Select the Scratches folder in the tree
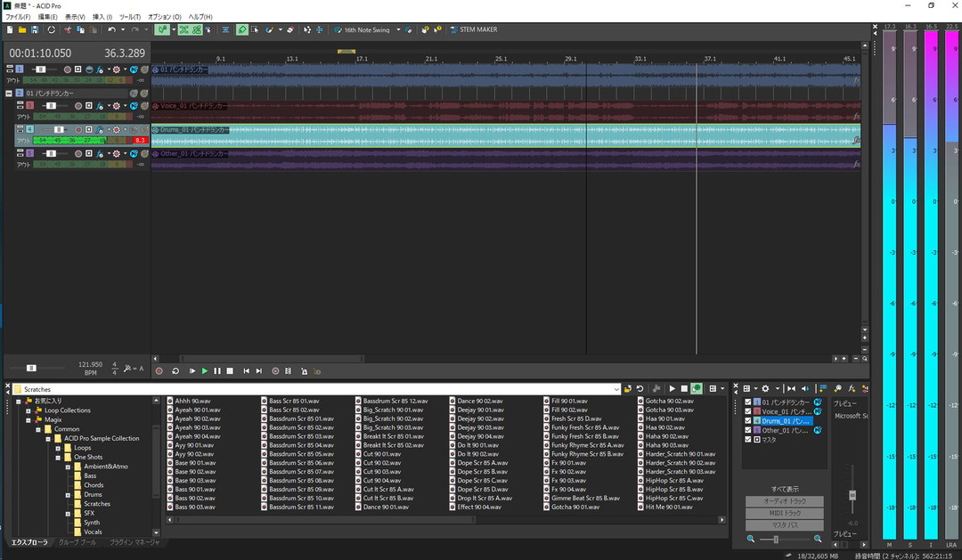Image resolution: width=962 pixels, height=560 pixels. click(x=92, y=504)
